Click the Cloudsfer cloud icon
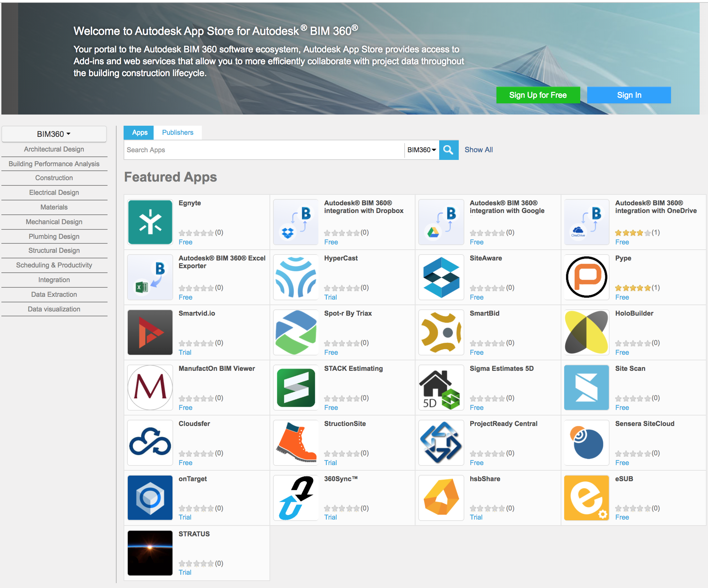Viewport: 708px width, 588px height. tap(150, 442)
